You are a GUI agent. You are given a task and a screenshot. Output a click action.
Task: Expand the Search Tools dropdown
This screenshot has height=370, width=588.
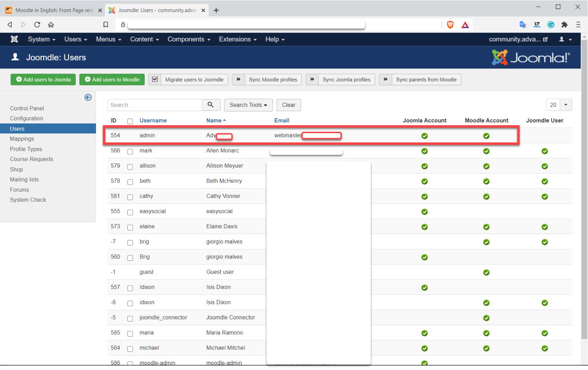(248, 105)
